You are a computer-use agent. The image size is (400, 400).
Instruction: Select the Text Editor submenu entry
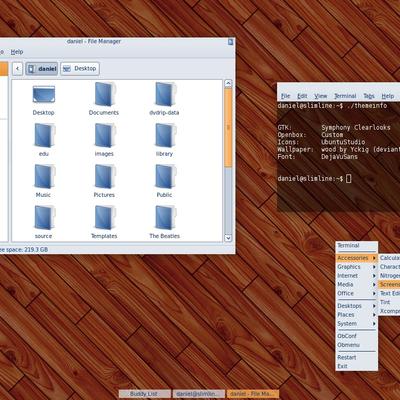(389, 293)
